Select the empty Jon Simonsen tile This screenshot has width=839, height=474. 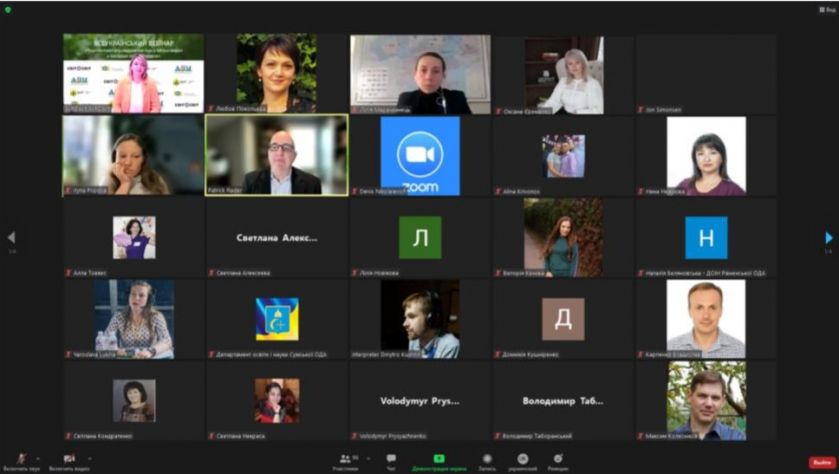coord(706,74)
